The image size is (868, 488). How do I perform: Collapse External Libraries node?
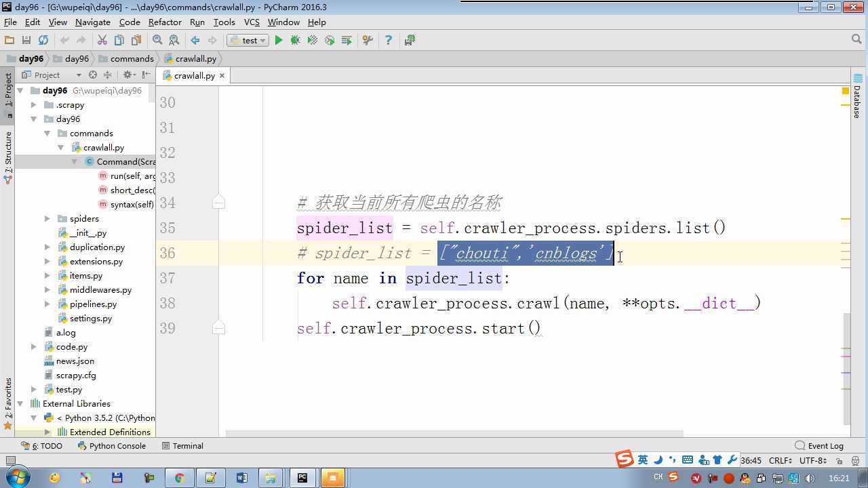click(x=20, y=404)
